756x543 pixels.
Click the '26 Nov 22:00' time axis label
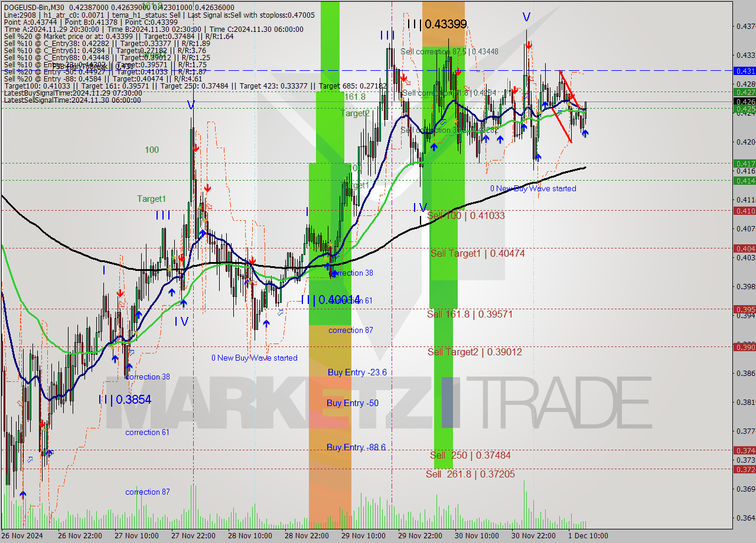80,536
